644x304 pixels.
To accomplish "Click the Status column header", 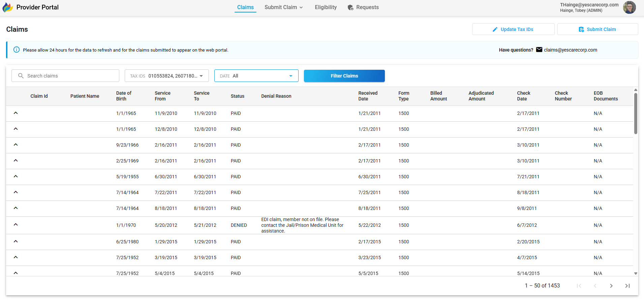I will point(238,96).
